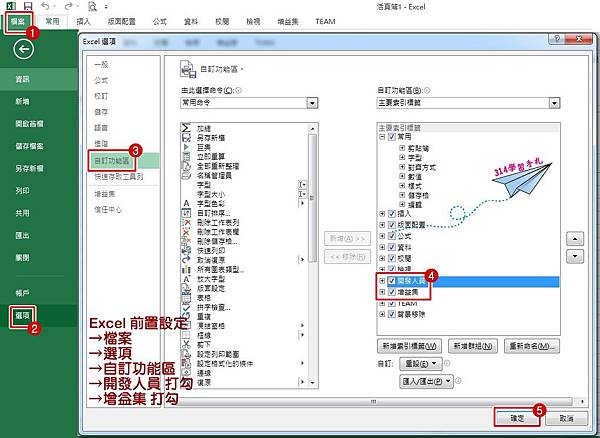The image size is (600, 438).
Task: Select the 版面設定 icon
Action: click(186, 288)
